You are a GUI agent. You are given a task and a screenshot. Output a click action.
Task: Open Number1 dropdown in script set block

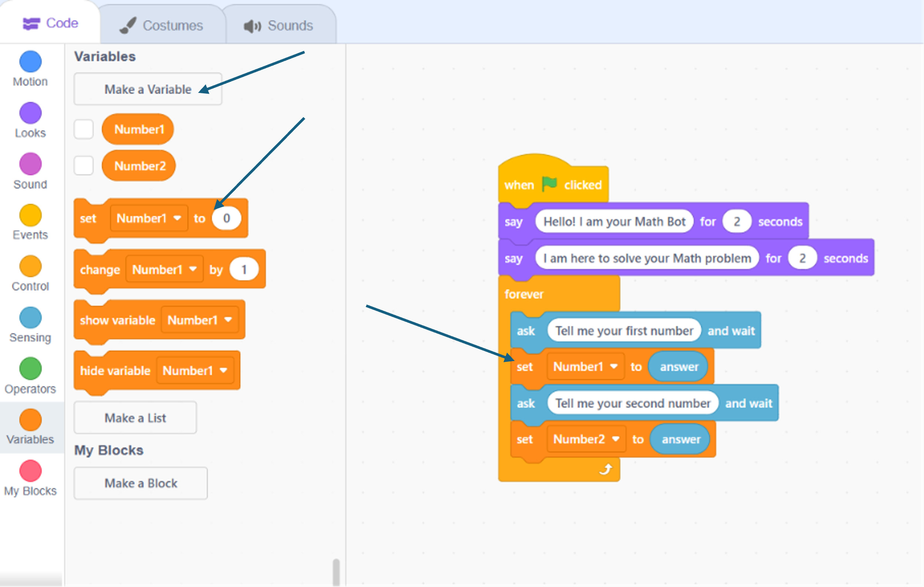pyautogui.click(x=585, y=366)
